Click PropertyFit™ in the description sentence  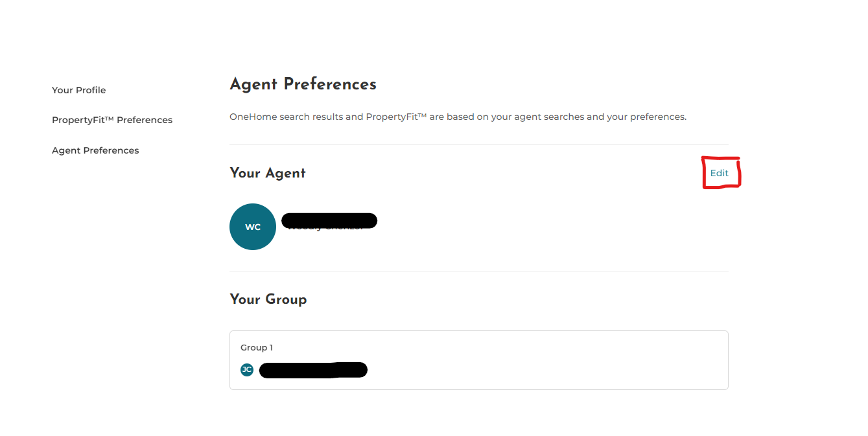[x=395, y=117]
